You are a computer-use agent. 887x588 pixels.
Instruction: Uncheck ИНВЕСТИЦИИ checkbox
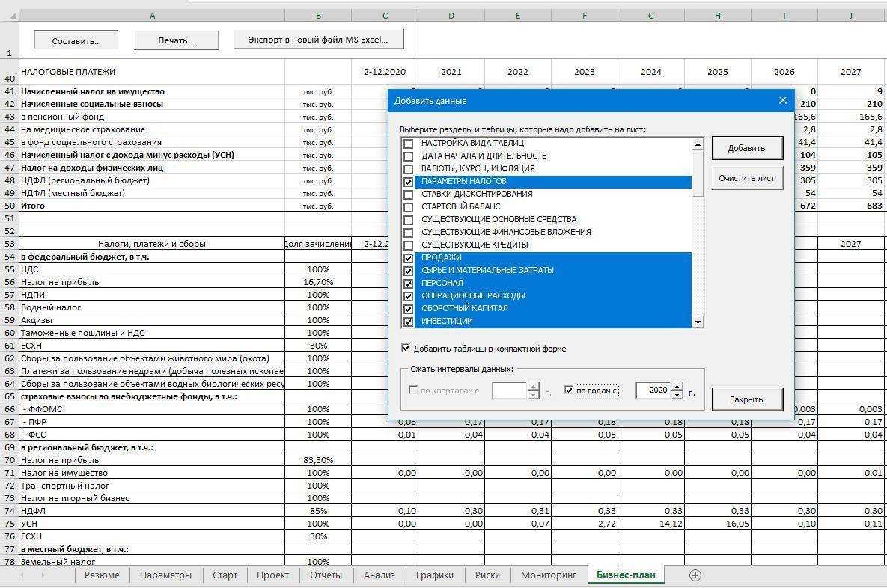[x=409, y=322]
